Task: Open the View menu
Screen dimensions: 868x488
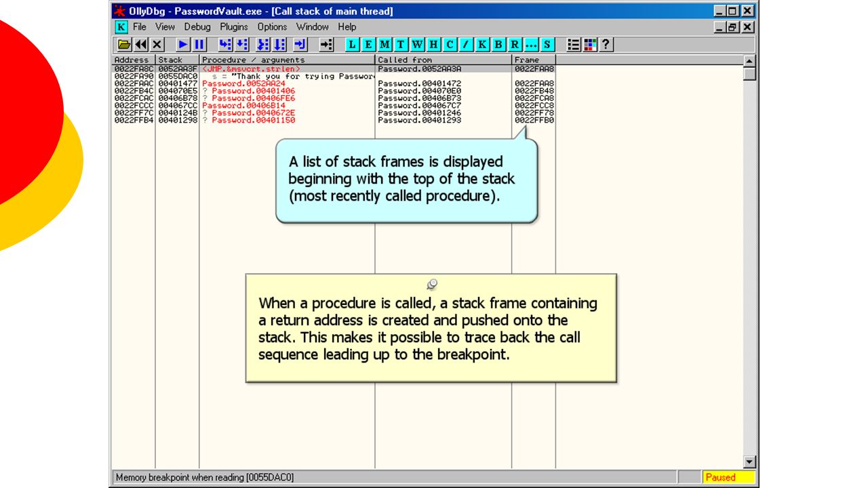Action: (x=165, y=27)
